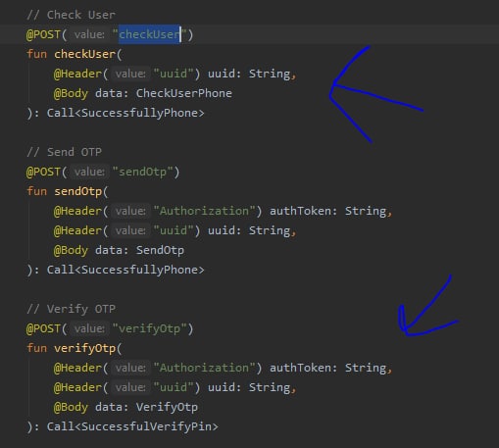Viewport: 499px width, 448px height.
Task: Click the '// Send OTP' comment
Action: (x=65, y=152)
